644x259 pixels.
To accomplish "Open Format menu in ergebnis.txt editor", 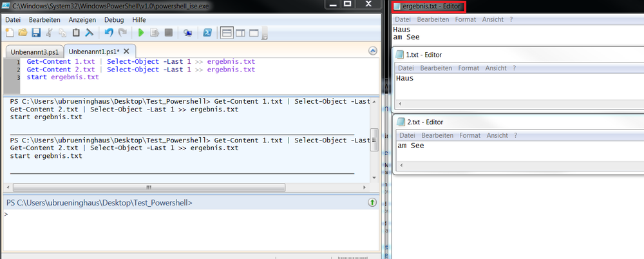I will pyautogui.click(x=448, y=19).
